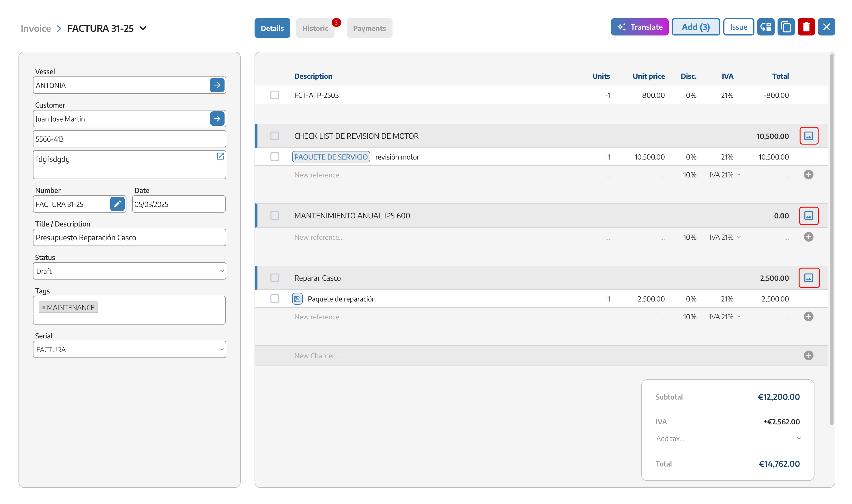This screenshot has width=852, height=504.
Task: Switch to Payments tab
Action: click(369, 28)
